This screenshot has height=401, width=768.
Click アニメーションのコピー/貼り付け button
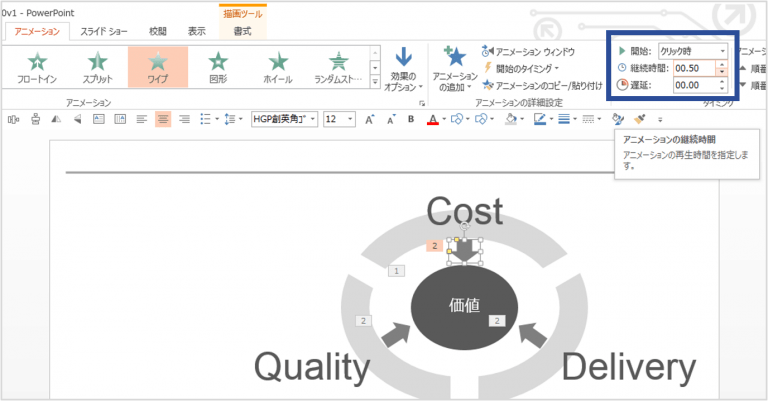point(546,86)
